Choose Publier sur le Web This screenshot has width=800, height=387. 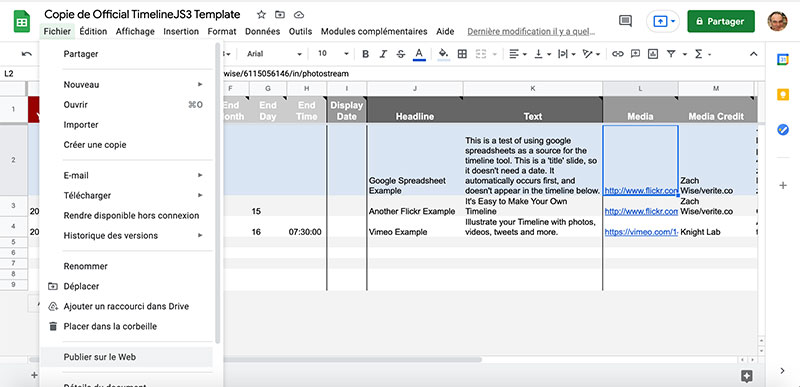point(126,357)
